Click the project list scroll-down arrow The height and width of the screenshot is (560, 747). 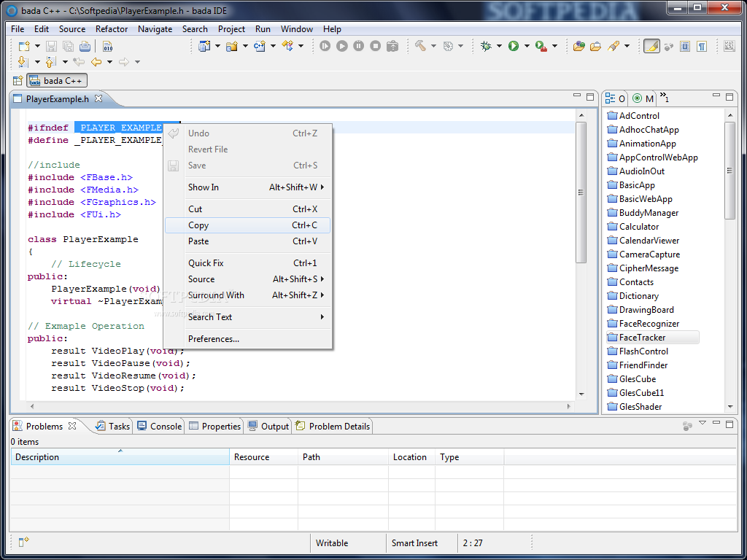[730, 407]
